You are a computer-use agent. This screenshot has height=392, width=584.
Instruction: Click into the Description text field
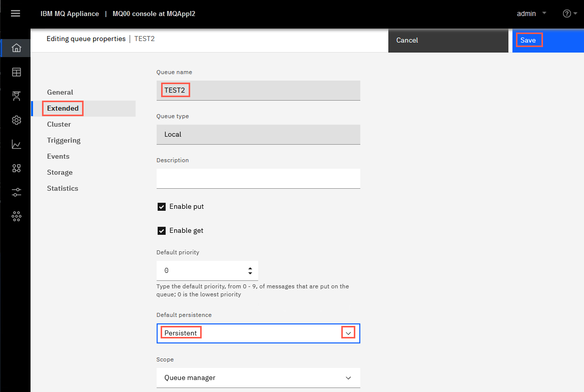coord(258,179)
